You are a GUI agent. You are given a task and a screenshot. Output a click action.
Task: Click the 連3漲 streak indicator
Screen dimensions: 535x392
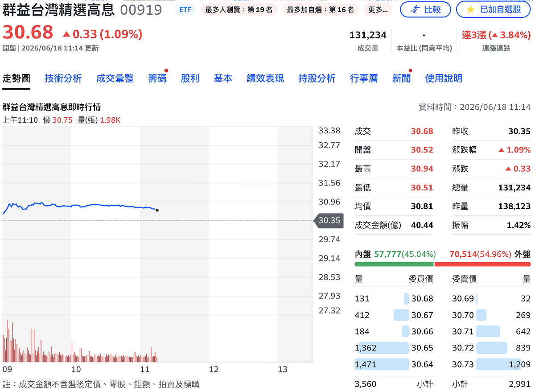(x=496, y=35)
